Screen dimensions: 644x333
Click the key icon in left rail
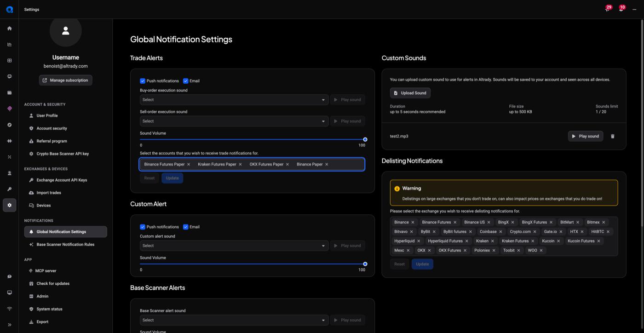pyautogui.click(x=9, y=189)
